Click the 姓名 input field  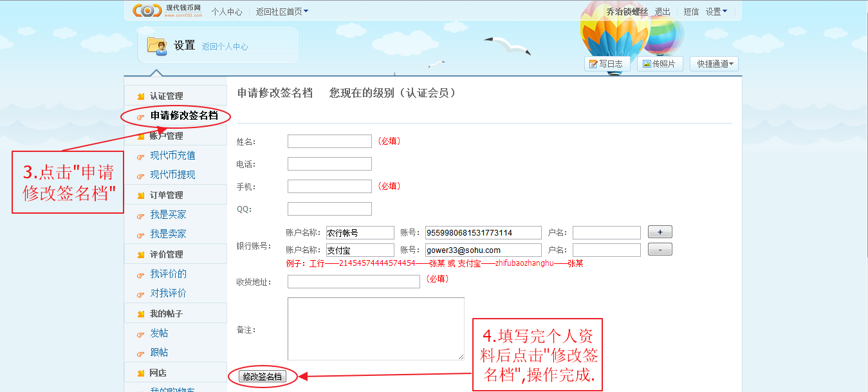click(329, 141)
